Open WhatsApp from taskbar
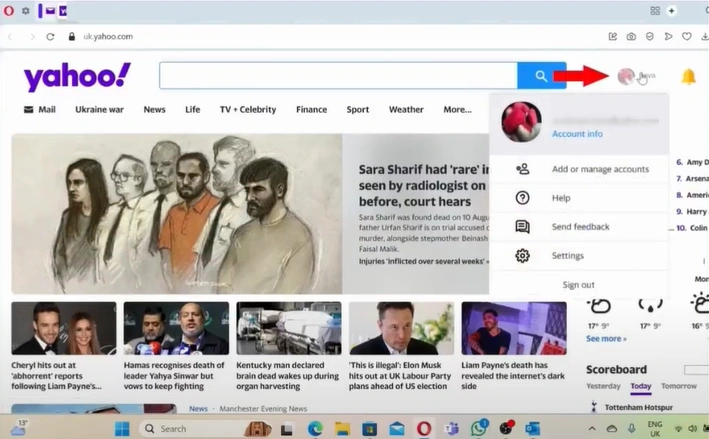This screenshot has width=709, height=439. 478,428
